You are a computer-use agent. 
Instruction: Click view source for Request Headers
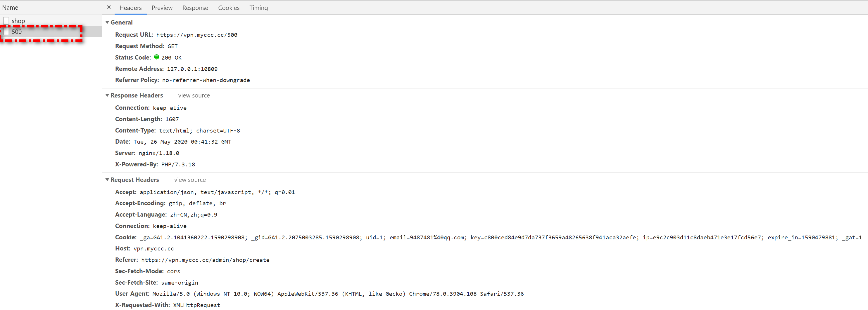pos(190,180)
